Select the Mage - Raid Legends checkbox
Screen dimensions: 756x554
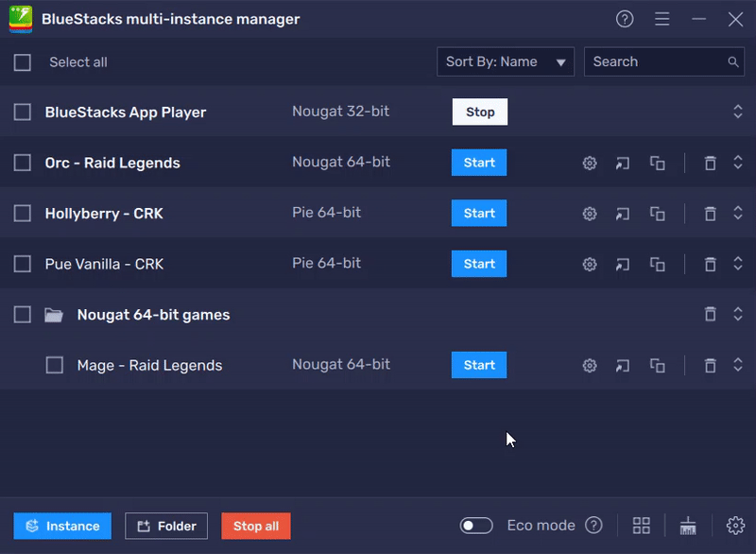(55, 365)
